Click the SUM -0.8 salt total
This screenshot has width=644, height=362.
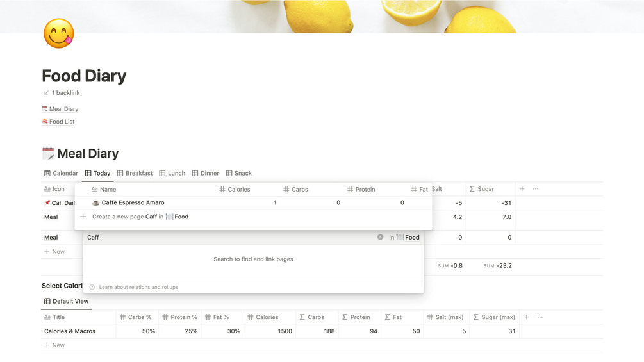450,265
